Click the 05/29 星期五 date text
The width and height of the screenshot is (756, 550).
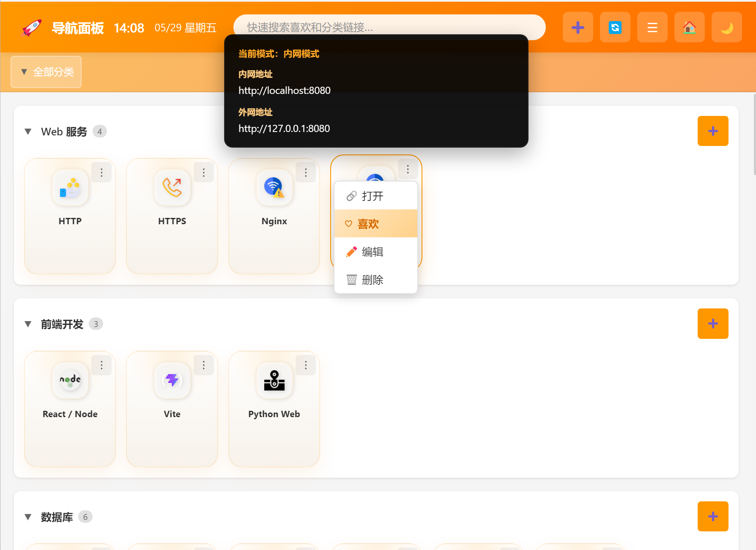(x=186, y=28)
